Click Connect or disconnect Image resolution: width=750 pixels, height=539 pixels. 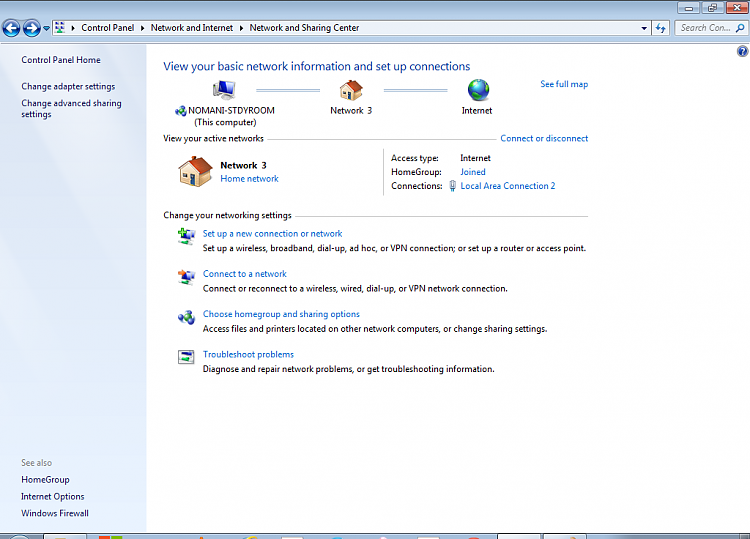(544, 138)
